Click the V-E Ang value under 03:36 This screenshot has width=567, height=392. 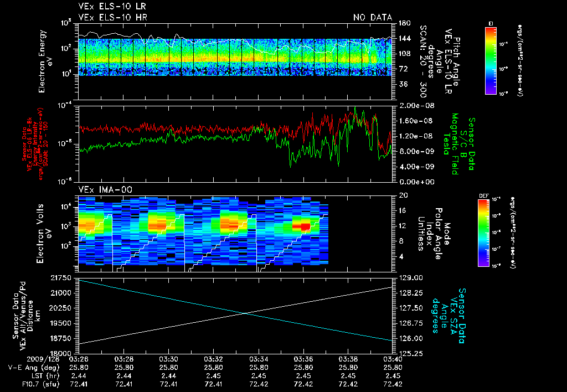pyautogui.click(x=303, y=368)
